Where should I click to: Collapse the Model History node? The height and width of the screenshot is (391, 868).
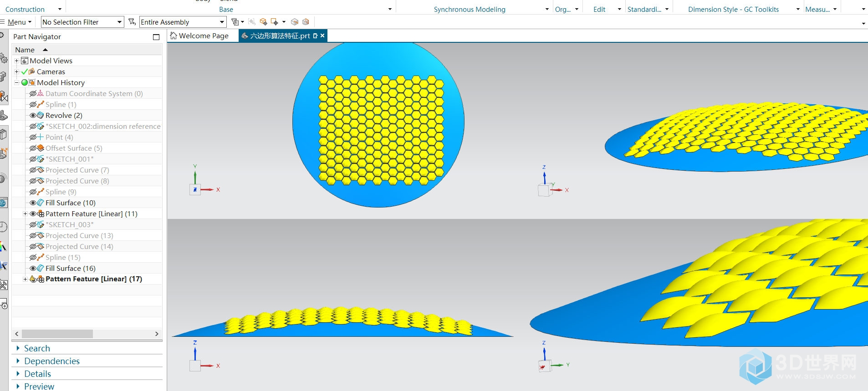tap(17, 82)
